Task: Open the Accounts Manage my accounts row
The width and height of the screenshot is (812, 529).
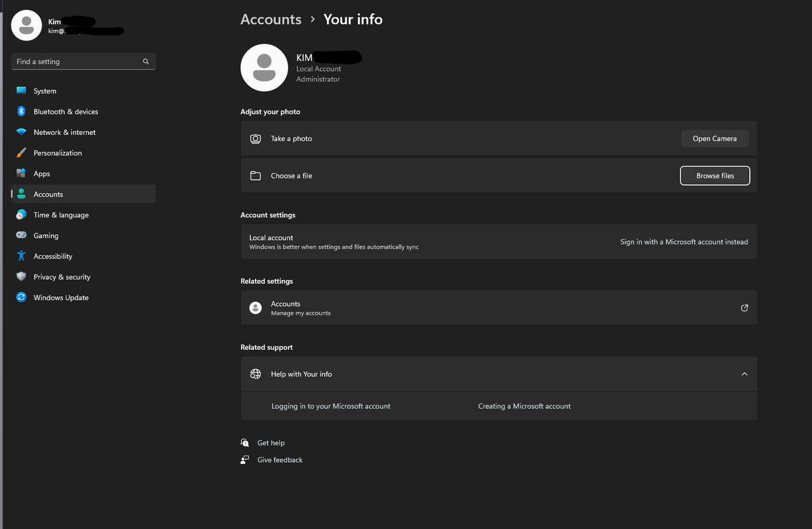Action: pyautogui.click(x=498, y=307)
